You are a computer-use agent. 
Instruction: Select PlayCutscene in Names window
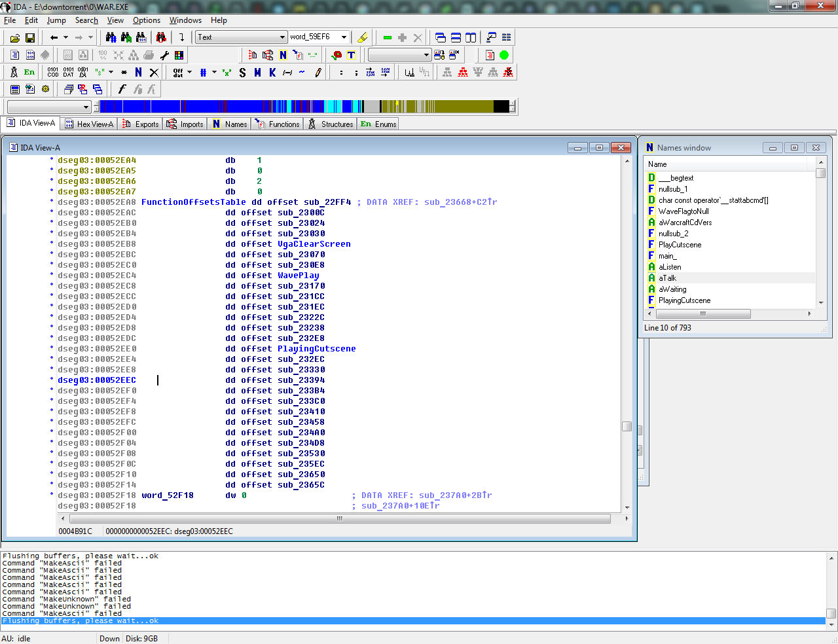680,245
